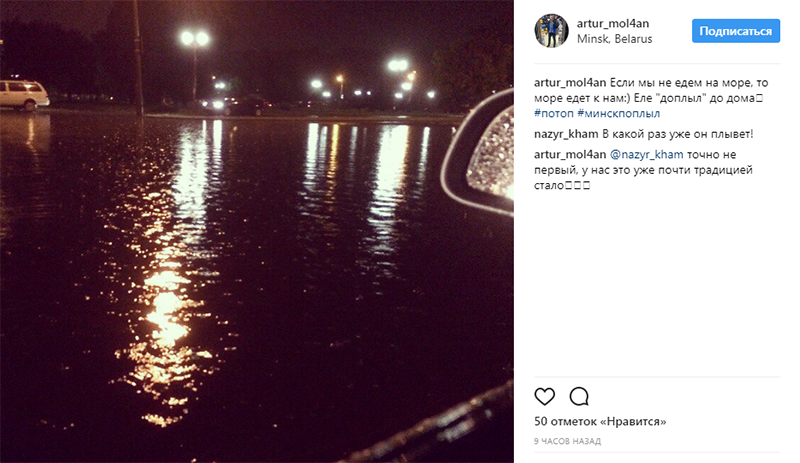Click the white van in photo
The image size is (800, 463).
[x=23, y=95]
